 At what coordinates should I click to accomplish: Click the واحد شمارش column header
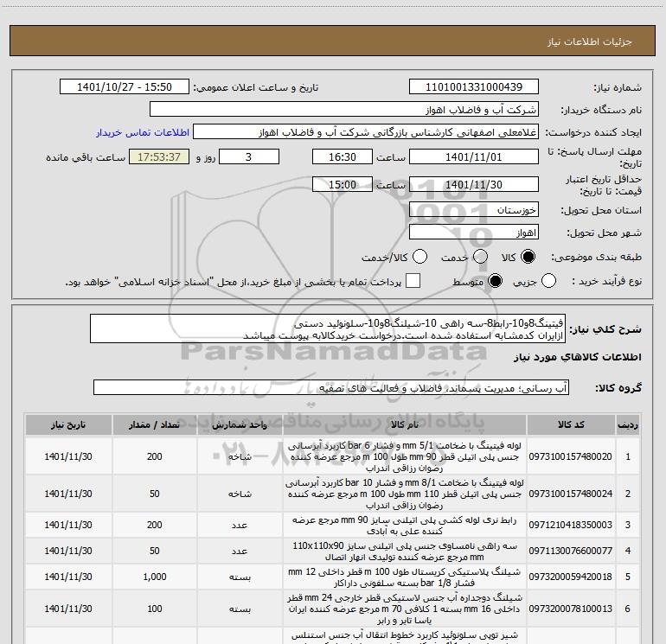[240, 424]
